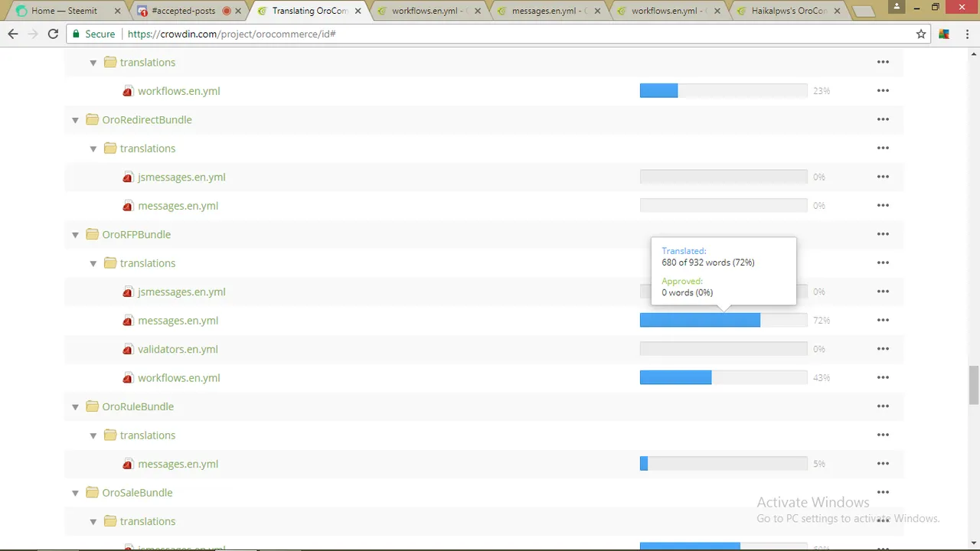This screenshot has width=980, height=551.
Task: Open the OroRuleBundle folder link
Action: point(138,406)
